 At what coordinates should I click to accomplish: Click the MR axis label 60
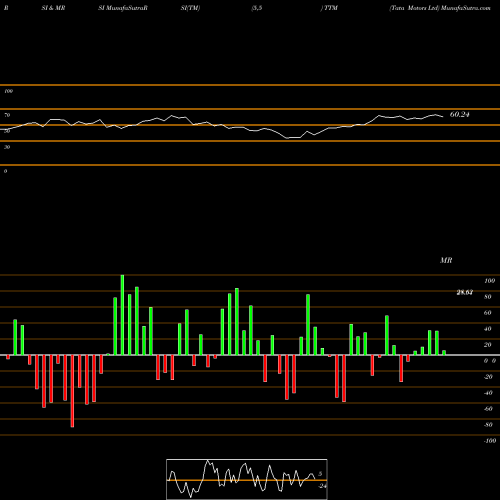click(x=488, y=313)
